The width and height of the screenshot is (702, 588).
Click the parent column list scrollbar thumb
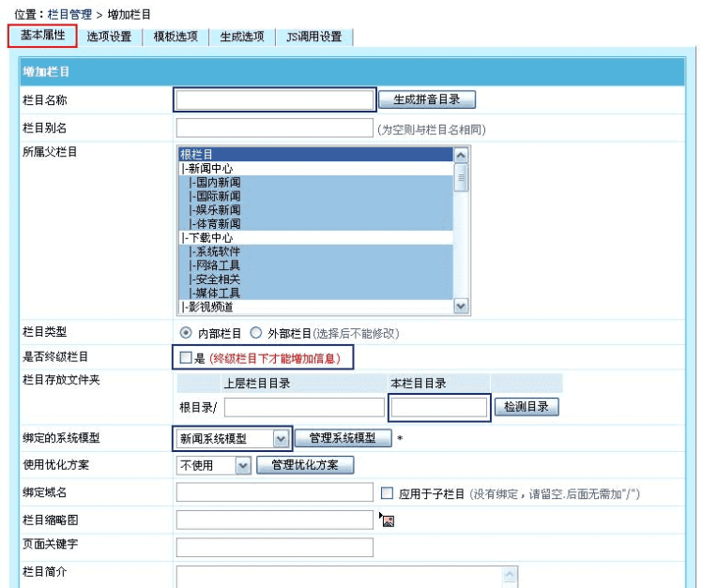(x=461, y=177)
